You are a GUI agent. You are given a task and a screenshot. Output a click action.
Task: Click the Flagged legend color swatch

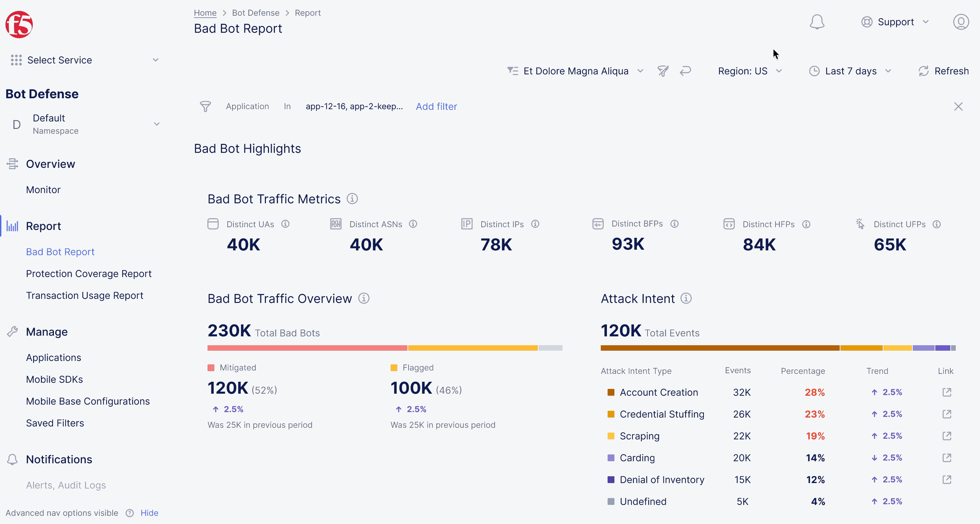point(394,368)
